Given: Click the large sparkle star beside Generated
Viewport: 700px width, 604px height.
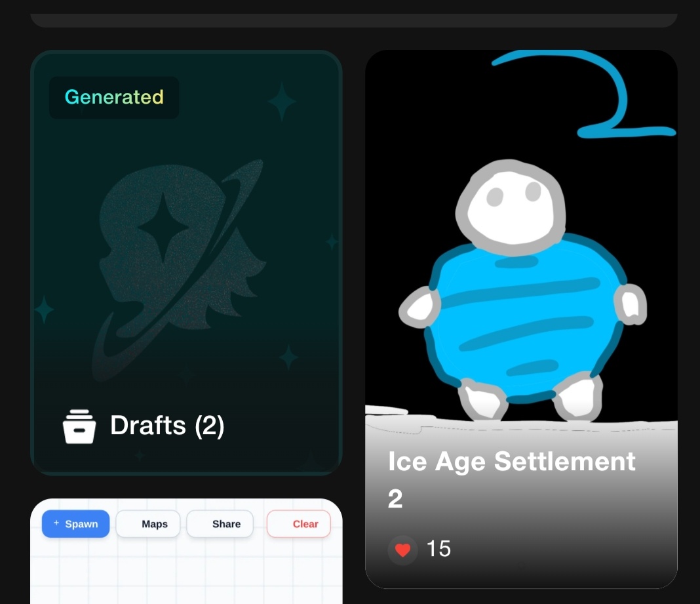Looking at the screenshot, I should click(282, 102).
